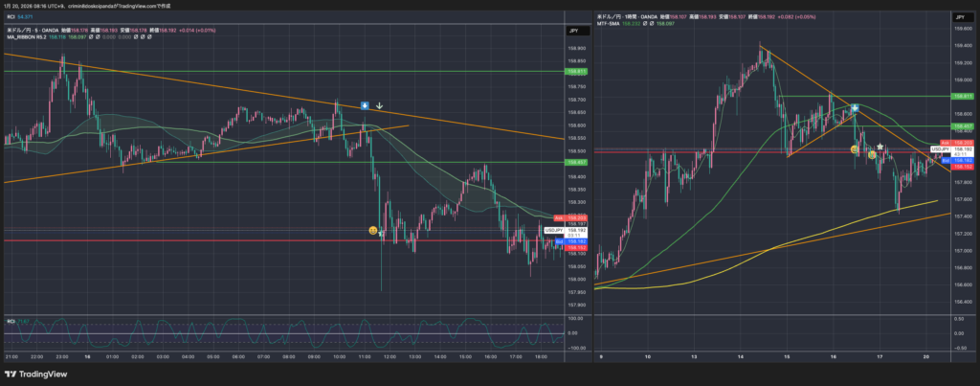Image resolution: width=980 pixels, height=386 pixels.
Task: Click the green 158.457 price label on right chart
Action: pyautogui.click(x=962, y=125)
